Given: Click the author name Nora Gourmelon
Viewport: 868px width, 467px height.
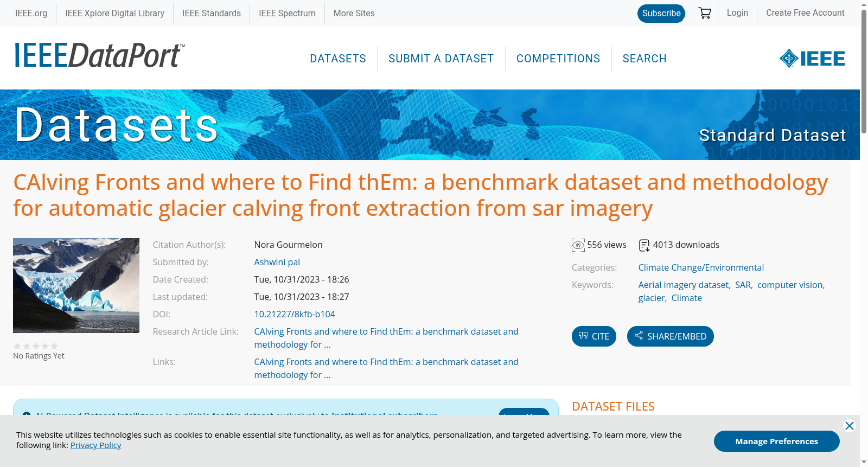Looking at the screenshot, I should (x=288, y=245).
